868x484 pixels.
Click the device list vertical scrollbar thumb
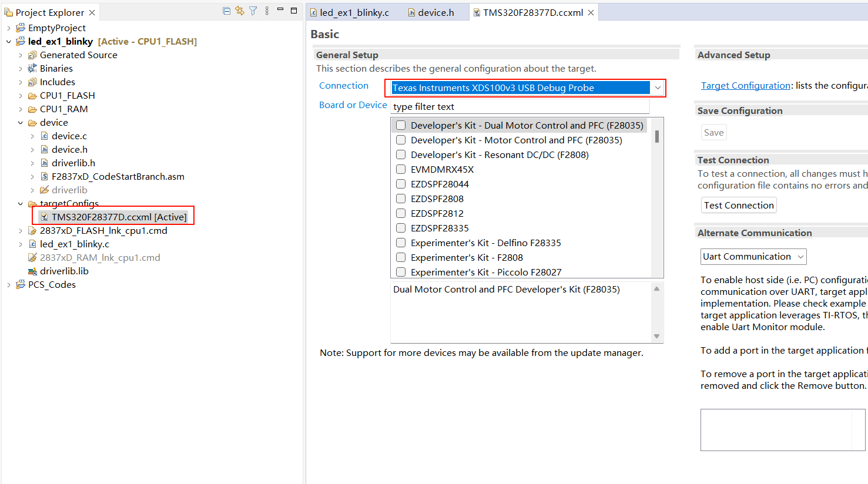[656, 136]
